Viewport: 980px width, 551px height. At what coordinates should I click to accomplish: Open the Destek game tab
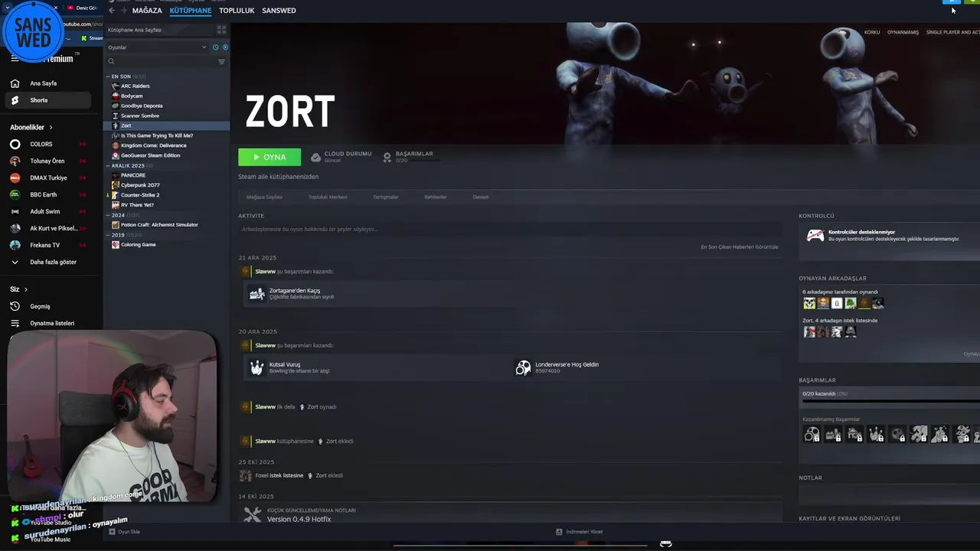click(x=481, y=197)
